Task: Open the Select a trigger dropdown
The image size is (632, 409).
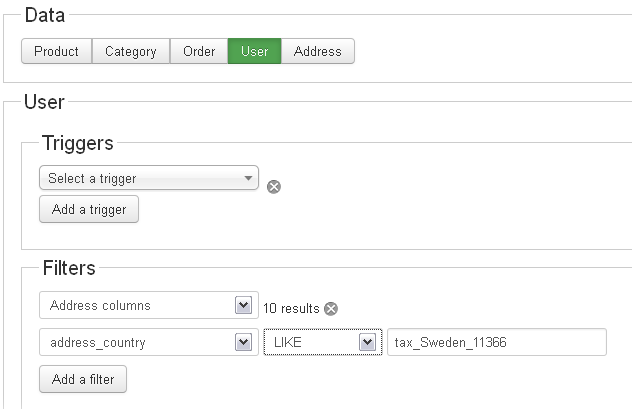Action: [149, 178]
